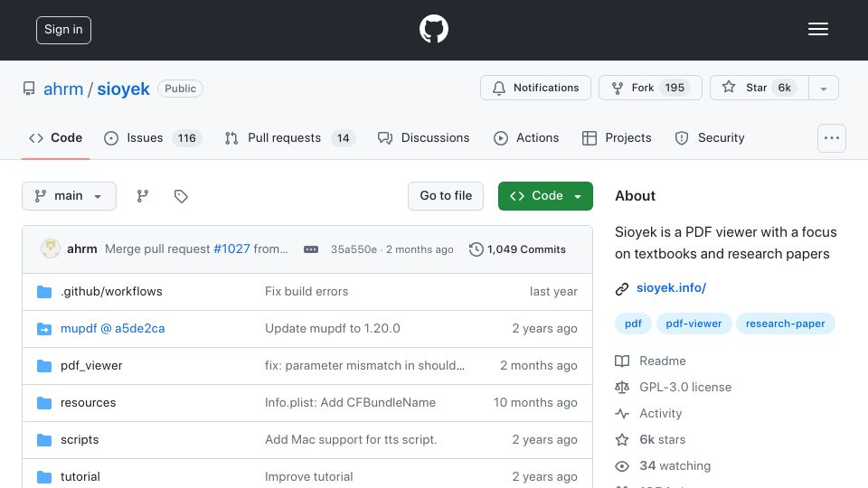
Task: Click the Sign in button
Action: point(63,30)
